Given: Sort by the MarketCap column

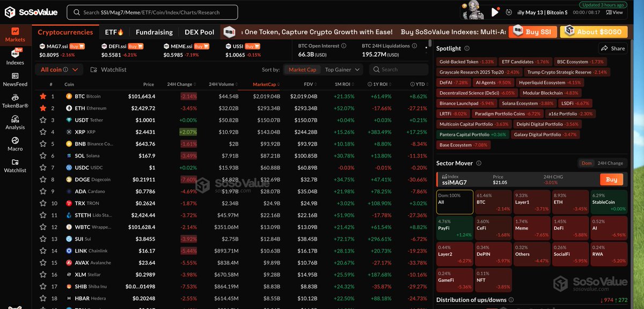Looking at the screenshot, I should [267, 84].
